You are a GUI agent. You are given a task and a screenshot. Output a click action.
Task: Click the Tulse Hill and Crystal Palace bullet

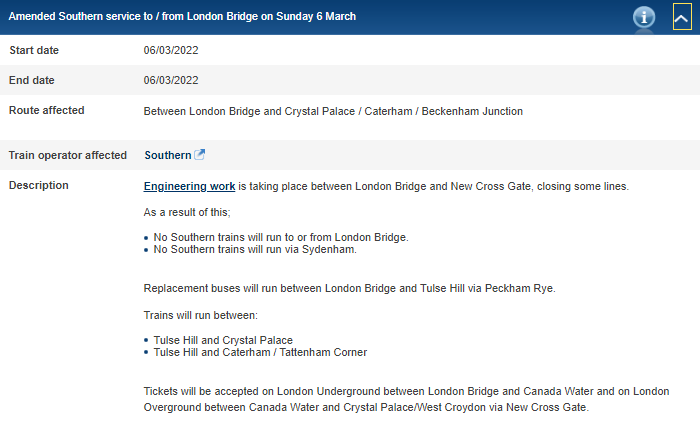tap(223, 340)
